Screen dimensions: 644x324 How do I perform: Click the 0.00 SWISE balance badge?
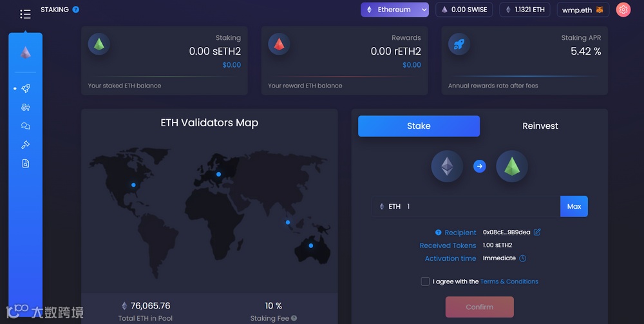coord(464,10)
